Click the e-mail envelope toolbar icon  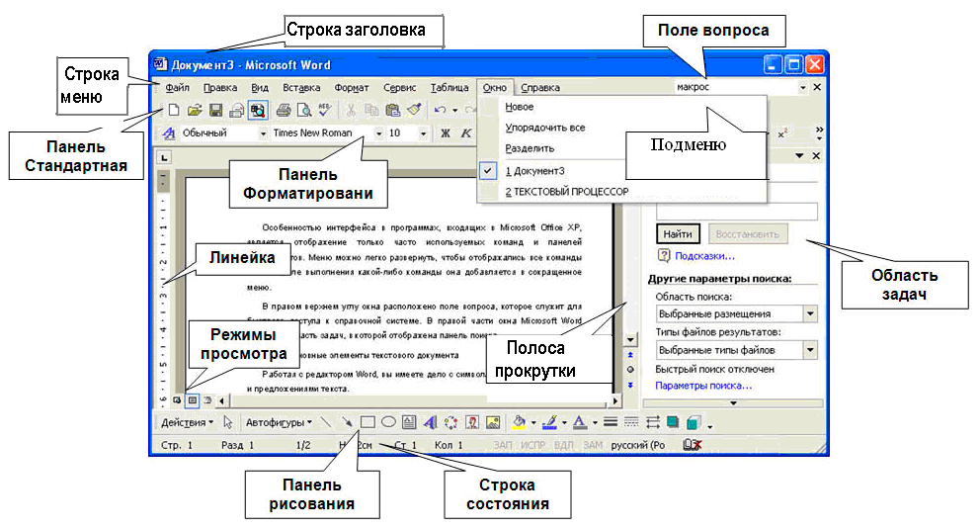(236, 111)
